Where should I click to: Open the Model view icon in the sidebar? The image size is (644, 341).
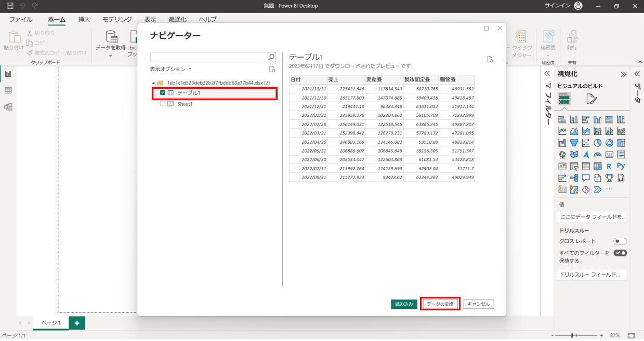pyautogui.click(x=8, y=107)
